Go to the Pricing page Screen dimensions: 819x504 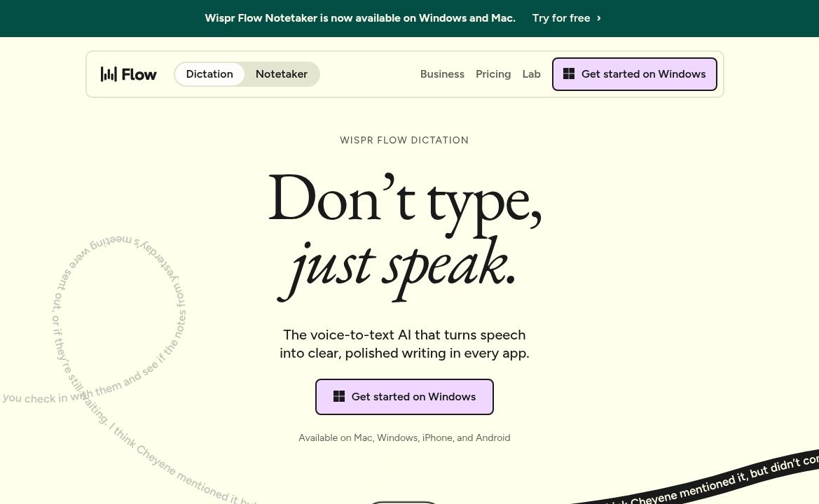coord(493,74)
